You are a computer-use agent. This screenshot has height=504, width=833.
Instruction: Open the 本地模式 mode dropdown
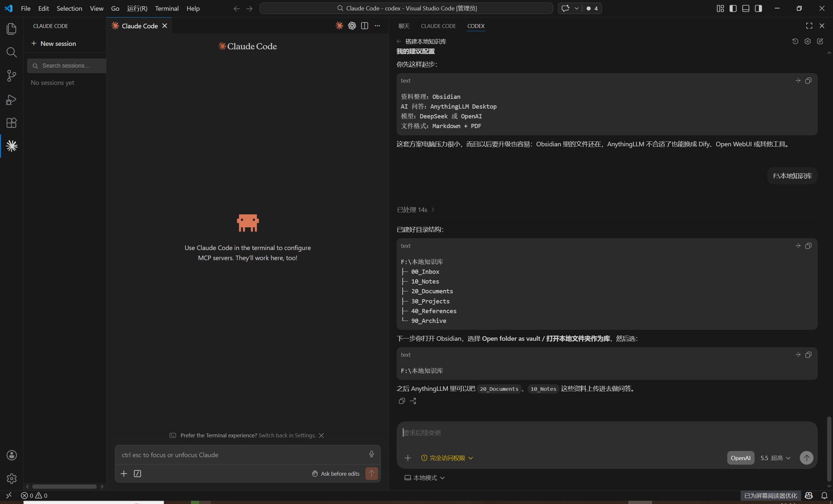[425, 478]
